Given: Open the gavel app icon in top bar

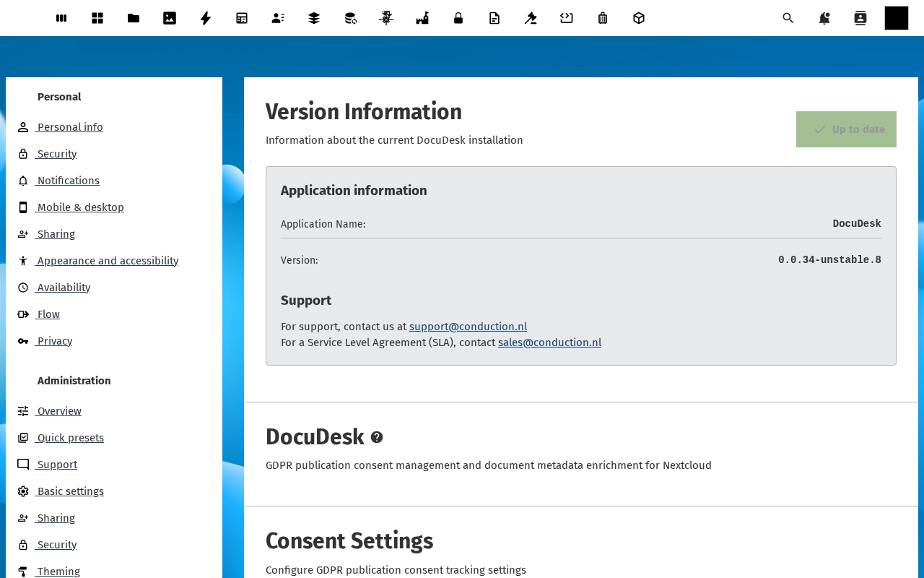Looking at the screenshot, I should point(531,18).
